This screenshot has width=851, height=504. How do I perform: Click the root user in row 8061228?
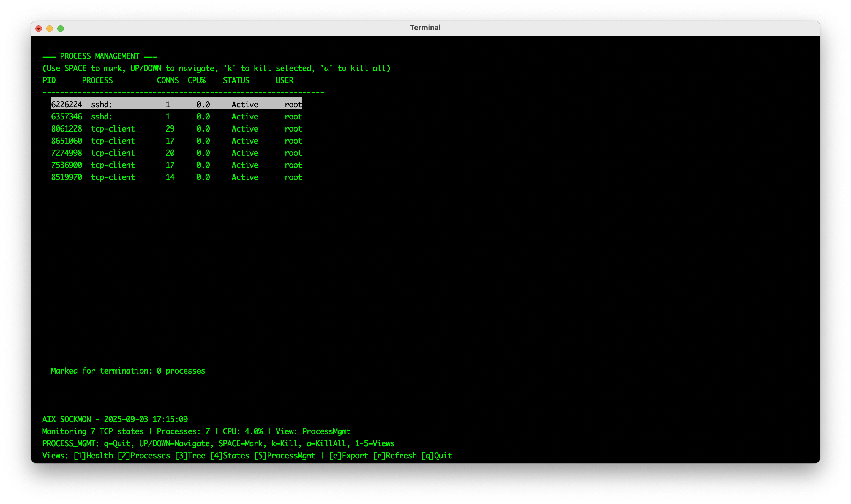pos(293,129)
